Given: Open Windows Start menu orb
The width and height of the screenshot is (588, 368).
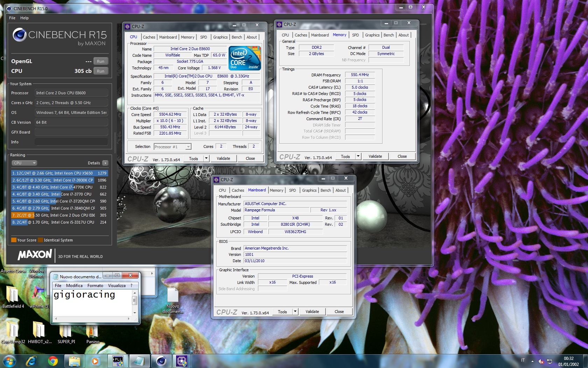Looking at the screenshot, I should coord(9,361).
